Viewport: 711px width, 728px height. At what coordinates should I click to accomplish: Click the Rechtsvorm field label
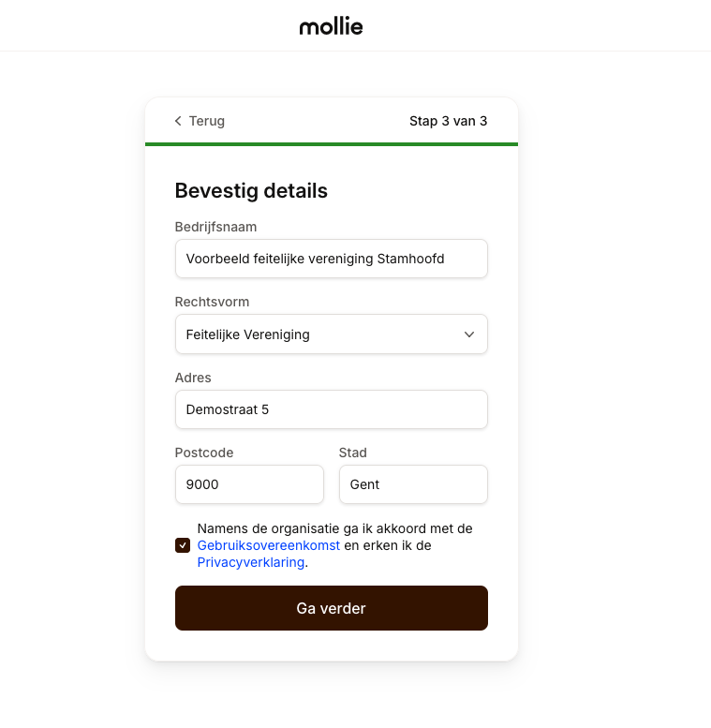[x=212, y=302]
